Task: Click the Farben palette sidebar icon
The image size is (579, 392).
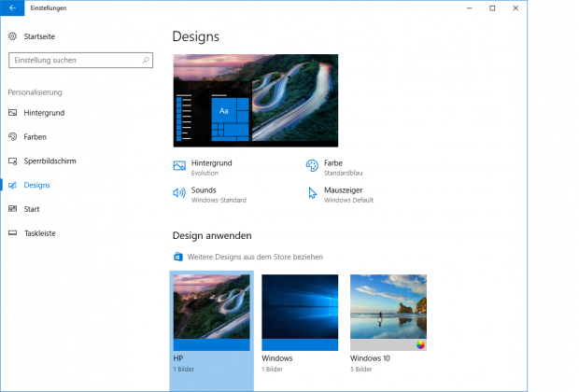Action: click(x=12, y=136)
